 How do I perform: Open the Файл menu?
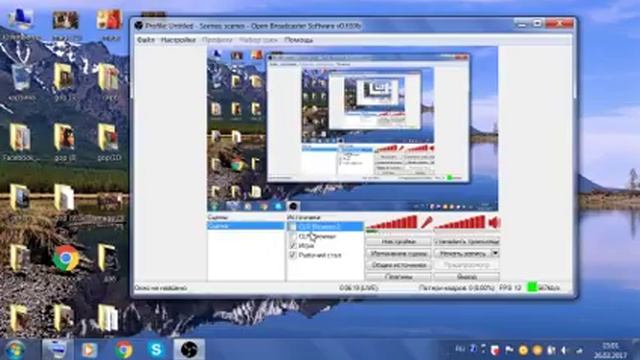(x=146, y=40)
